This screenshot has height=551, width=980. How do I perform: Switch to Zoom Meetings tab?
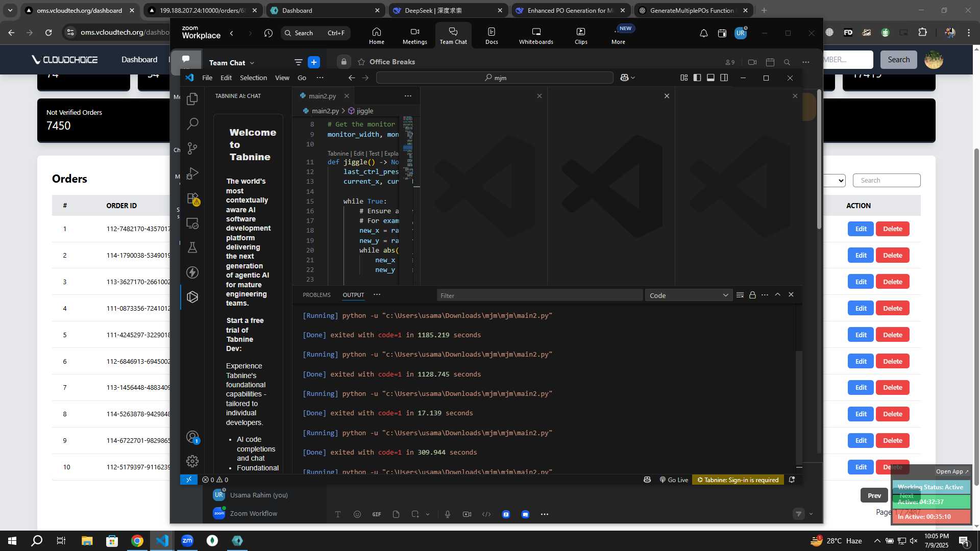coord(414,35)
